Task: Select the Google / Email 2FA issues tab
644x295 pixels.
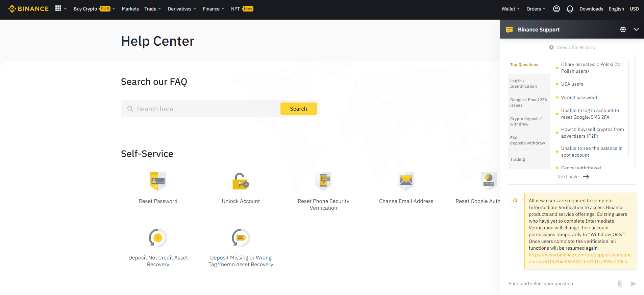Action: coord(529,103)
